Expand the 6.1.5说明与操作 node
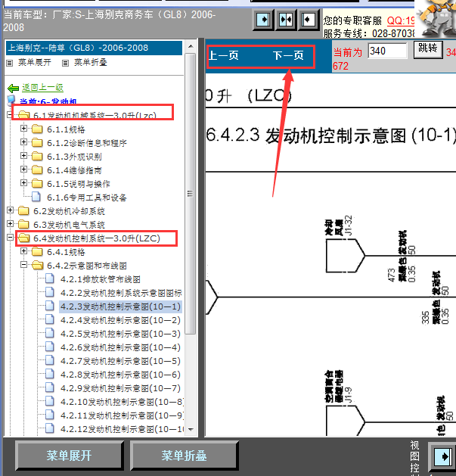 [x=23, y=182]
